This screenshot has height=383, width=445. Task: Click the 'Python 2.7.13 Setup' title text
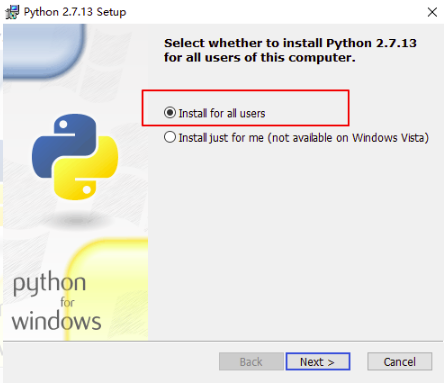pyautogui.click(x=75, y=12)
